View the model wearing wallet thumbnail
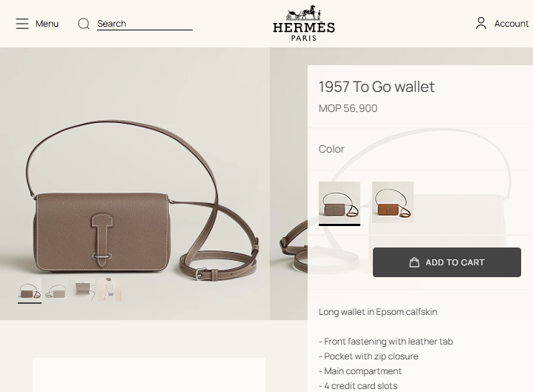The width and height of the screenshot is (533, 392). coord(110,290)
